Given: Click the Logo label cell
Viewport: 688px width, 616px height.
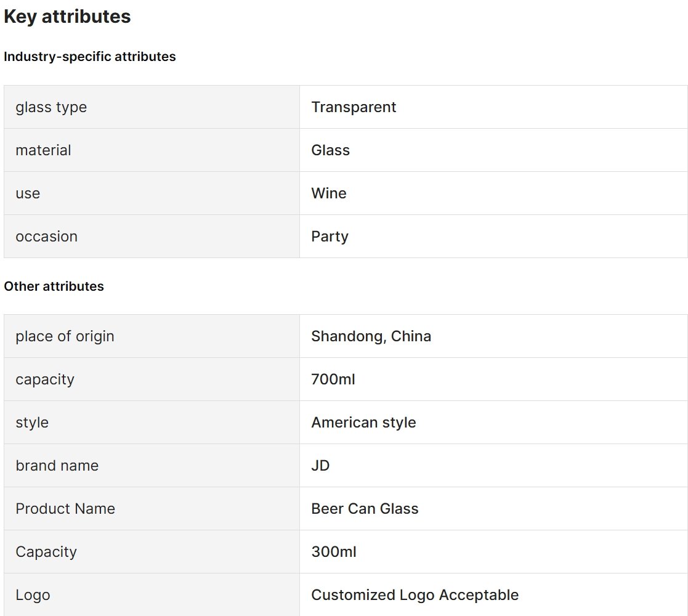Looking at the screenshot, I should pos(152,594).
